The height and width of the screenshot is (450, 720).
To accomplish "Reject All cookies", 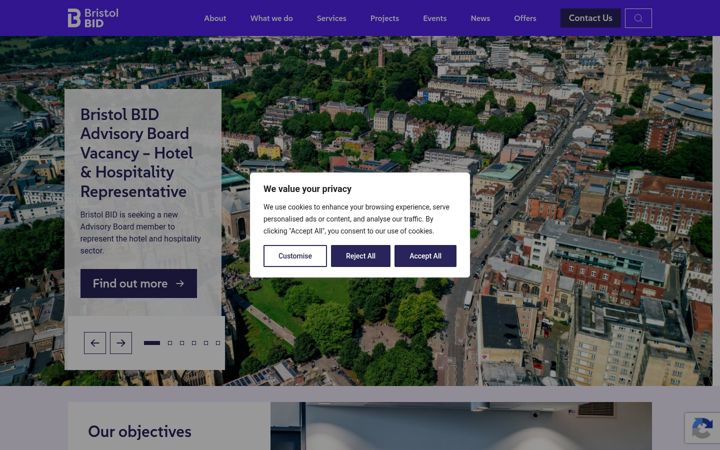I will [360, 256].
